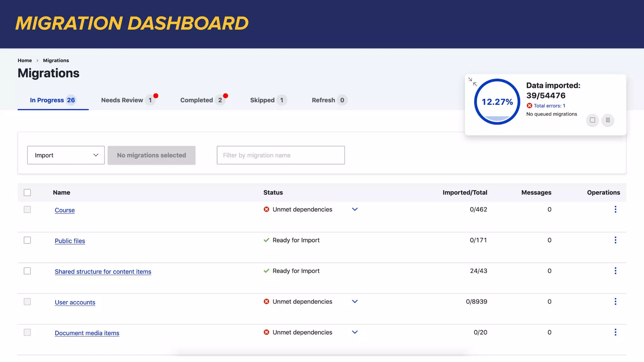
Task: Click Total errors: 1 link
Action: 549,106
